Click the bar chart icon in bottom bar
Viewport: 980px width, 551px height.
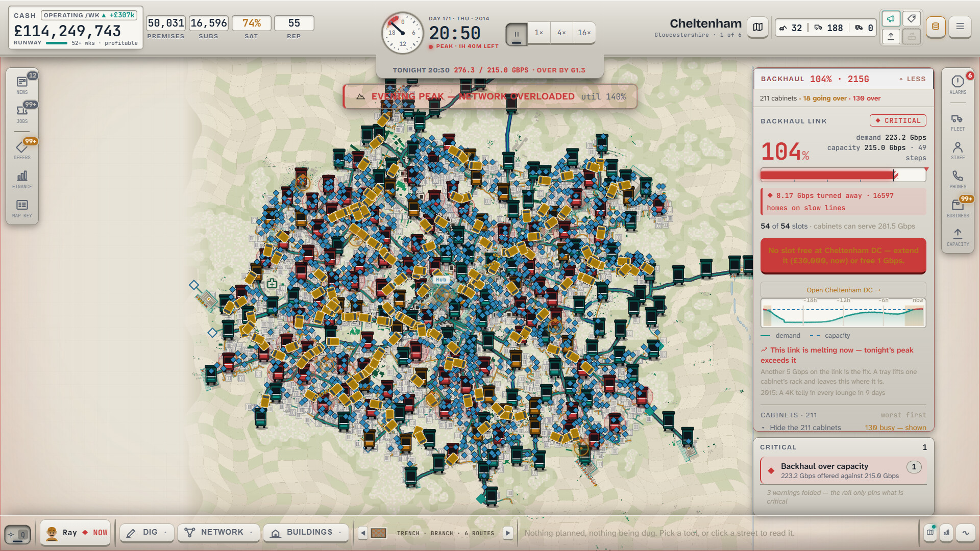pos(947,533)
